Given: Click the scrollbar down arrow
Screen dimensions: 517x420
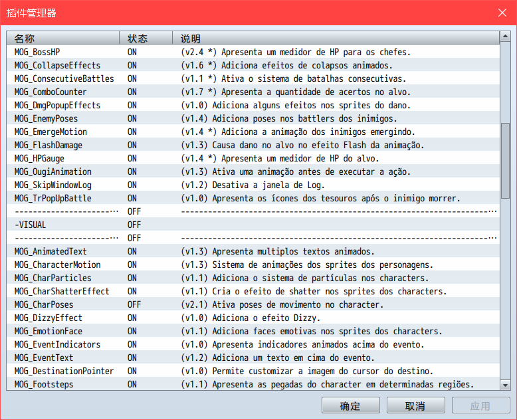Looking at the screenshot, I should click(505, 385).
